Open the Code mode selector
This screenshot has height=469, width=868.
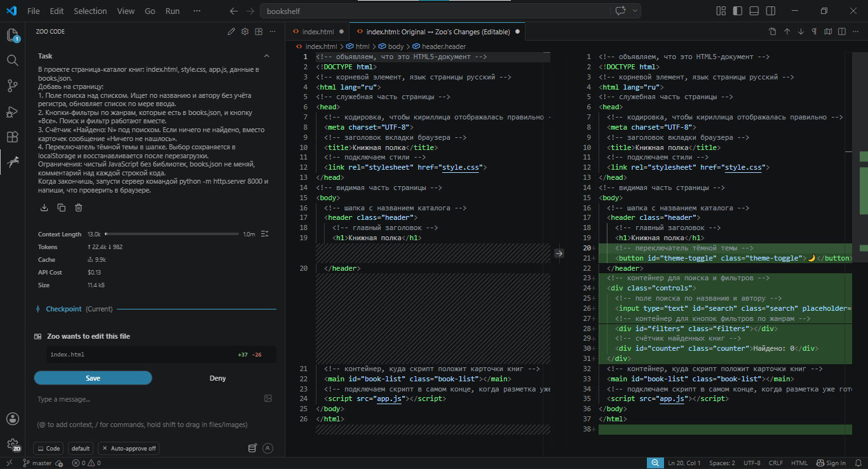48,448
